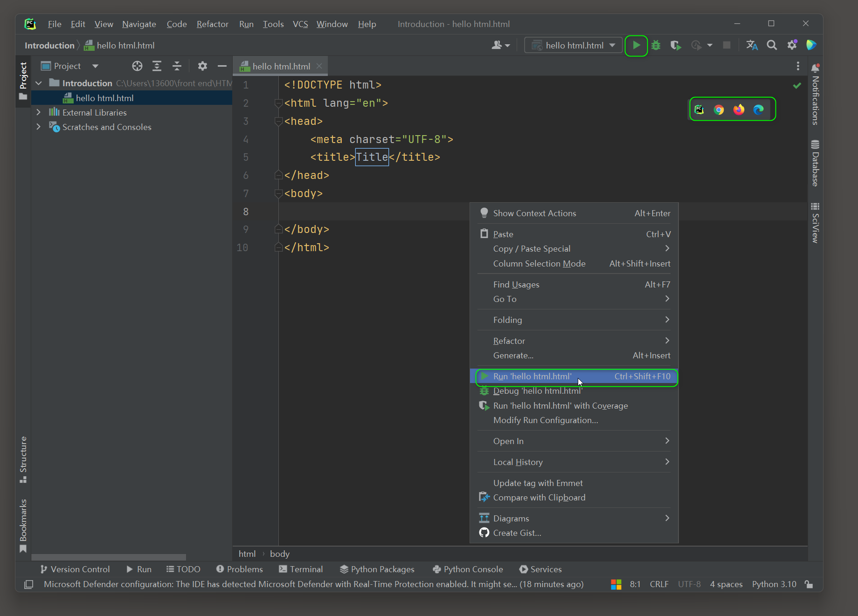
Task: Click the Debug bug icon in toolbar
Action: click(x=656, y=45)
